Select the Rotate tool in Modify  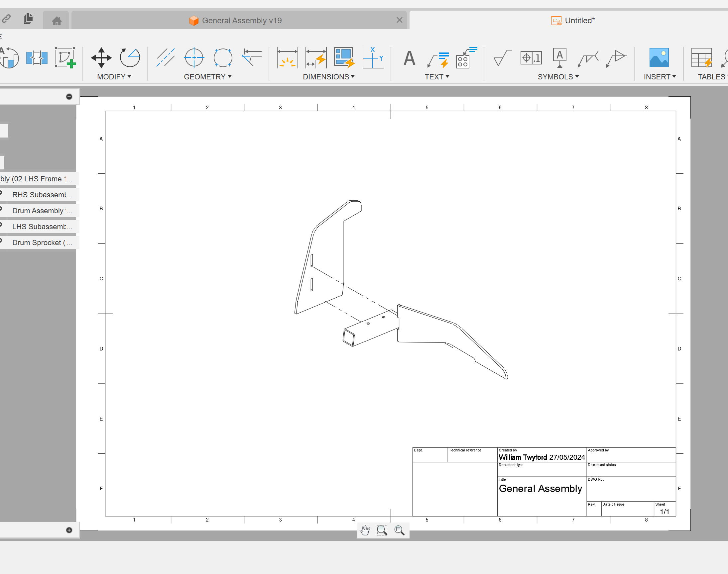click(130, 58)
